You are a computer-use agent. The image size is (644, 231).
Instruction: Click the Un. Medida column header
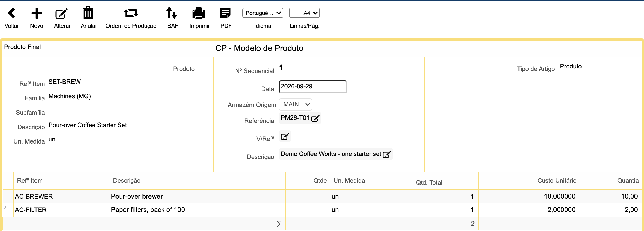[x=349, y=181]
